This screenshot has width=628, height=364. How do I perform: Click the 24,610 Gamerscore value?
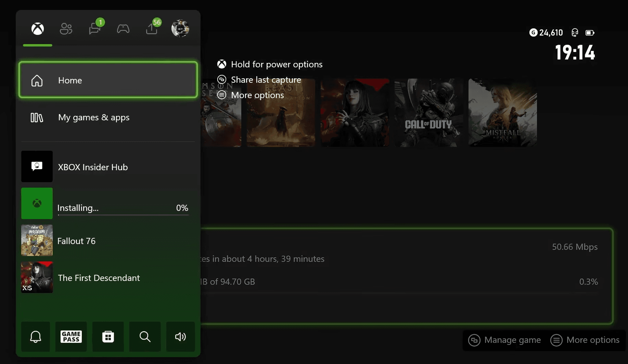551,32
